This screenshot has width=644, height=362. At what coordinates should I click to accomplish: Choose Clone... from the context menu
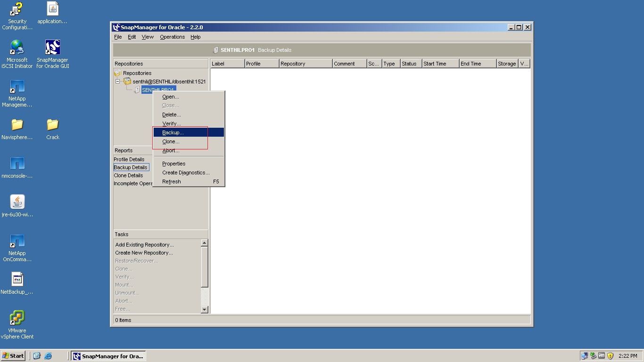point(189,141)
